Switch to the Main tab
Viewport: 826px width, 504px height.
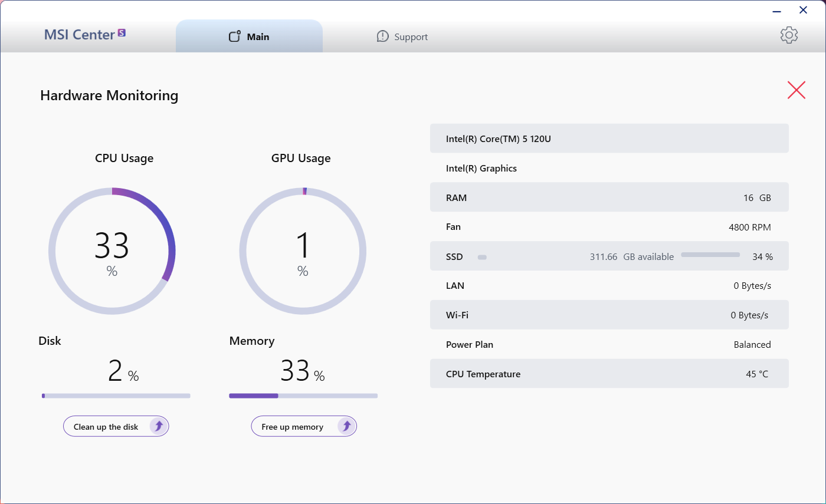point(249,37)
